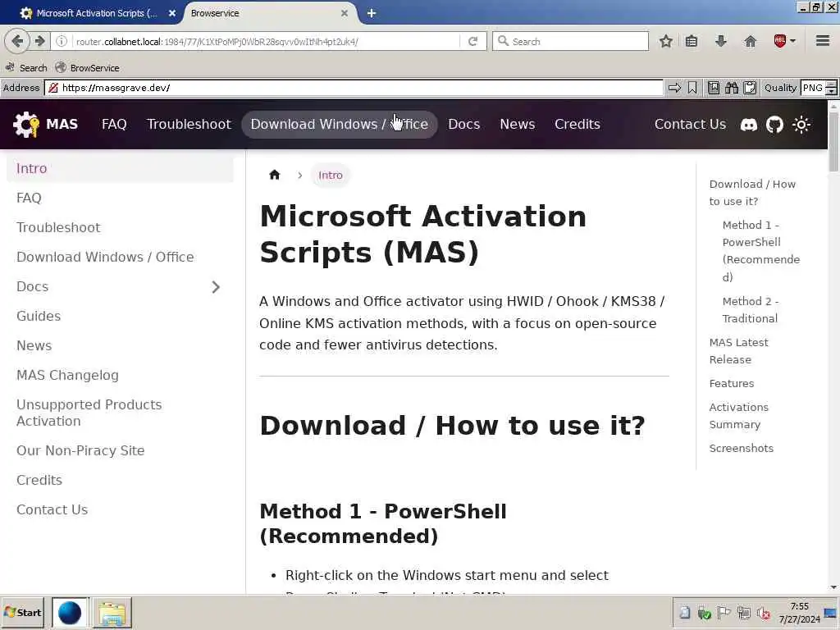This screenshot has width=840, height=630.
Task: Click the page vertical scrollbar thumb
Action: click(833, 141)
